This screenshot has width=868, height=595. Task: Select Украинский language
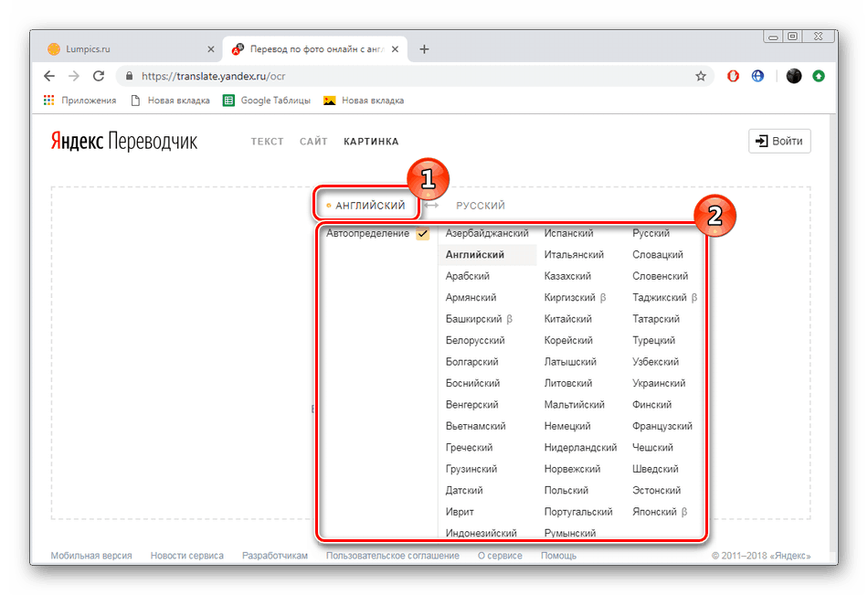659,383
